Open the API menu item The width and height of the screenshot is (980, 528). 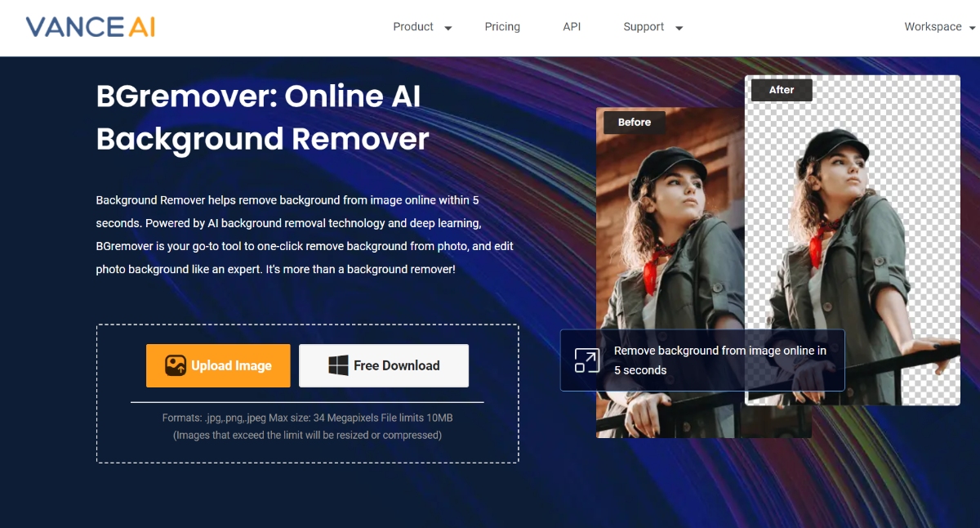click(x=572, y=27)
